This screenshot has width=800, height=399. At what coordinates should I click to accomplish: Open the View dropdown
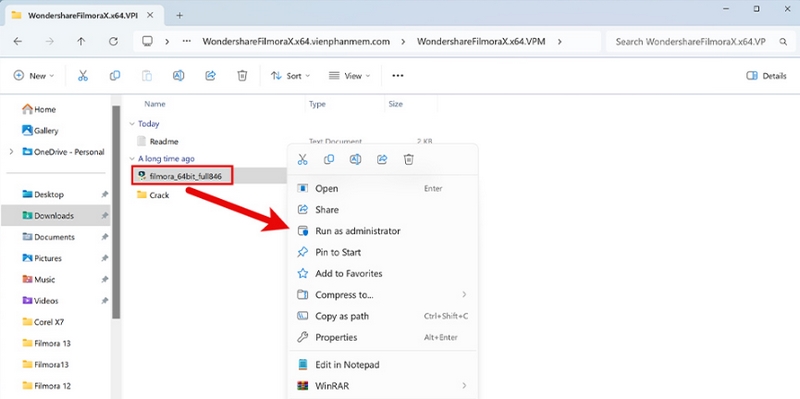pyautogui.click(x=349, y=76)
